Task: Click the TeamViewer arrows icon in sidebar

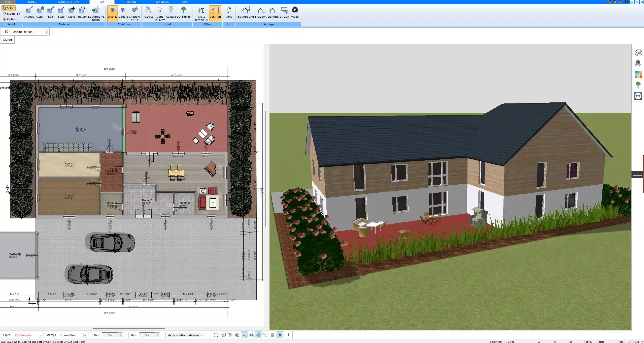Action: coord(638,96)
